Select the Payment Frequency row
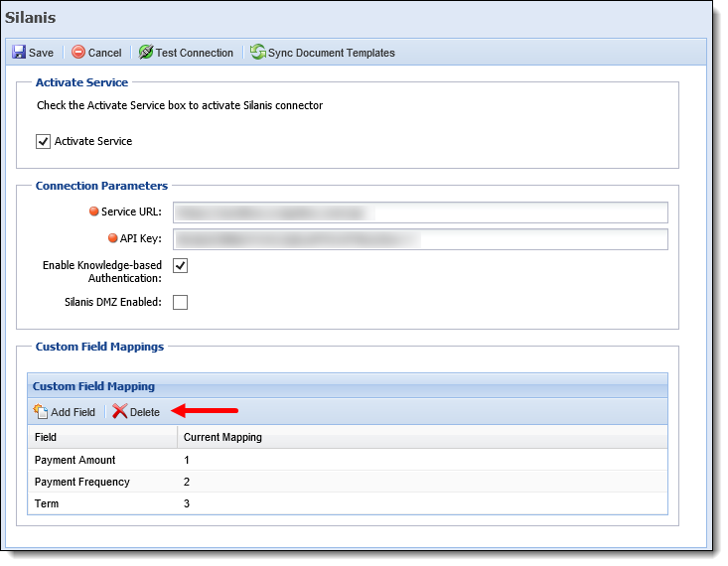The image size is (728, 566). (348, 482)
